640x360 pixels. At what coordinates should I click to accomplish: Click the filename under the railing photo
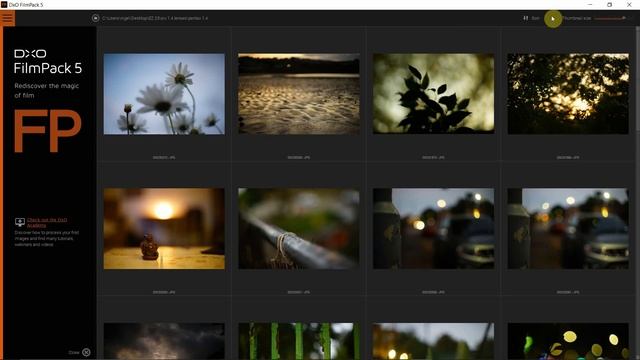(299, 292)
